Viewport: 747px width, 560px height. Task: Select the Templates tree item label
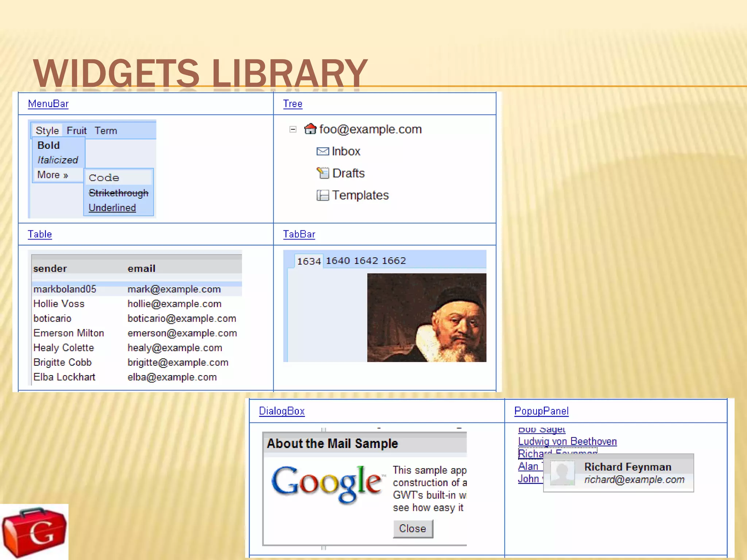tap(360, 195)
